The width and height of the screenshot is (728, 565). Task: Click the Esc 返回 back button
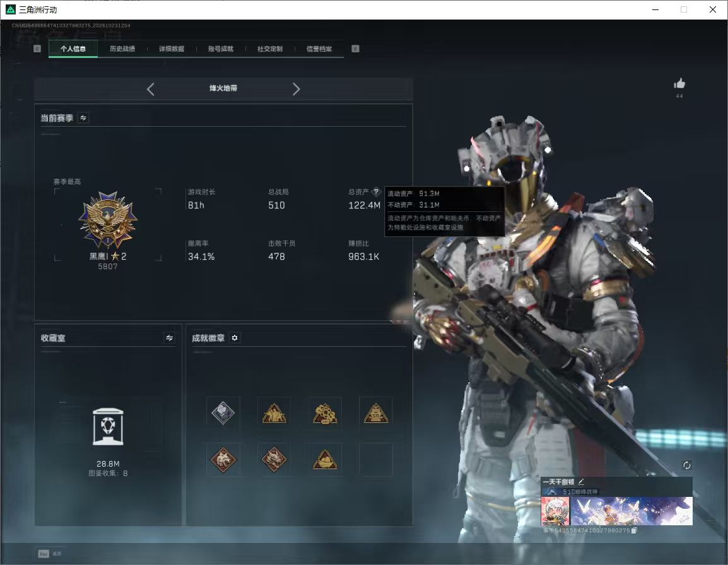pos(50,554)
